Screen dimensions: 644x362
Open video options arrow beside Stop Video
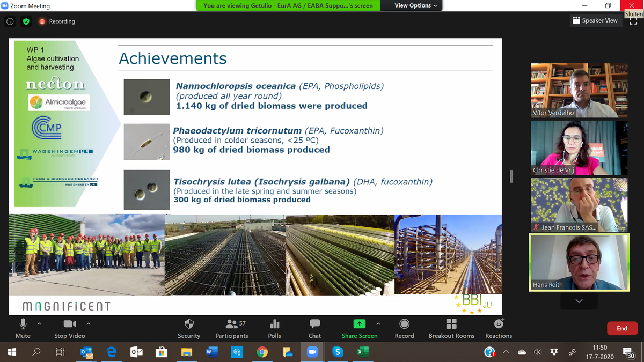tap(89, 324)
